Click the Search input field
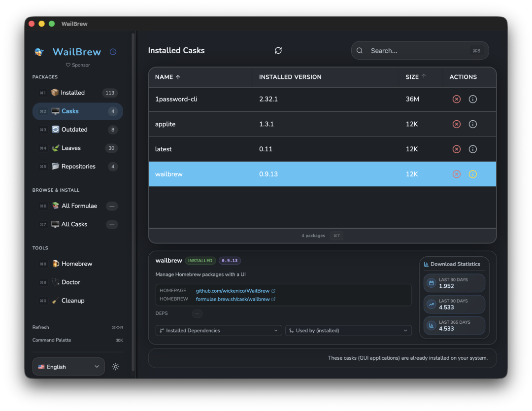This screenshot has width=532, height=411. click(420, 51)
